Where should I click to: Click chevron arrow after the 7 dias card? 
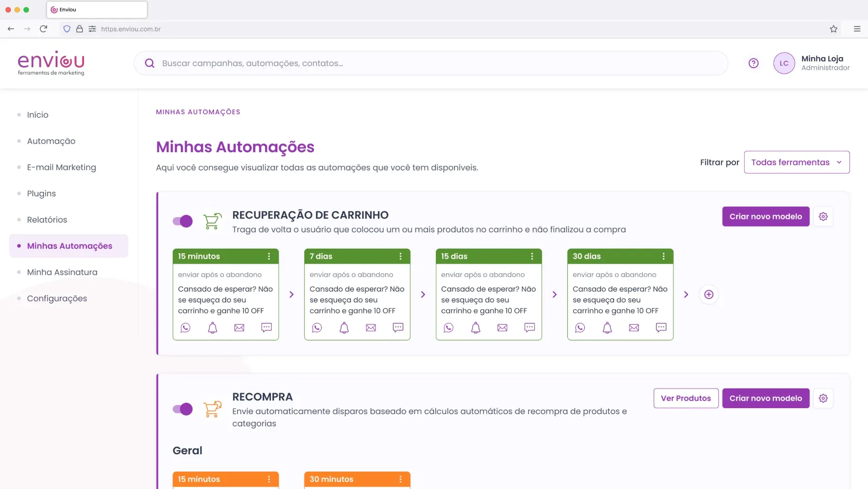point(423,295)
